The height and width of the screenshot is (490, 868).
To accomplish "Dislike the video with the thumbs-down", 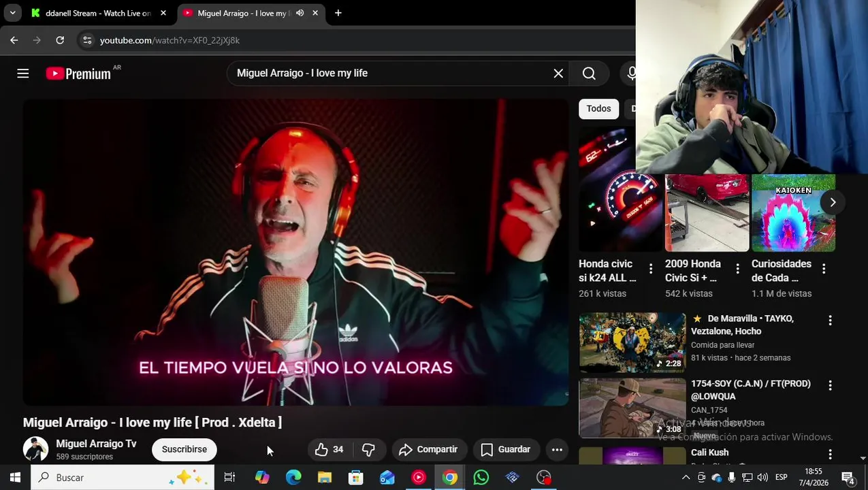I will (368, 449).
